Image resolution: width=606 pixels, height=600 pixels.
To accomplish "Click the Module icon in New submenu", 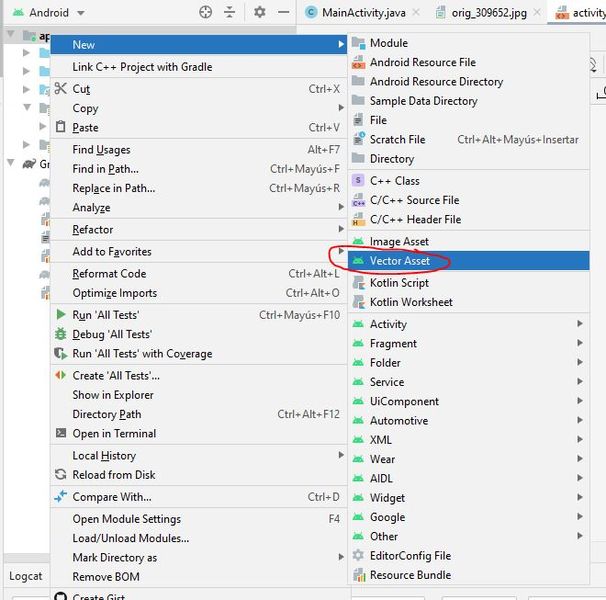I will pyautogui.click(x=358, y=43).
